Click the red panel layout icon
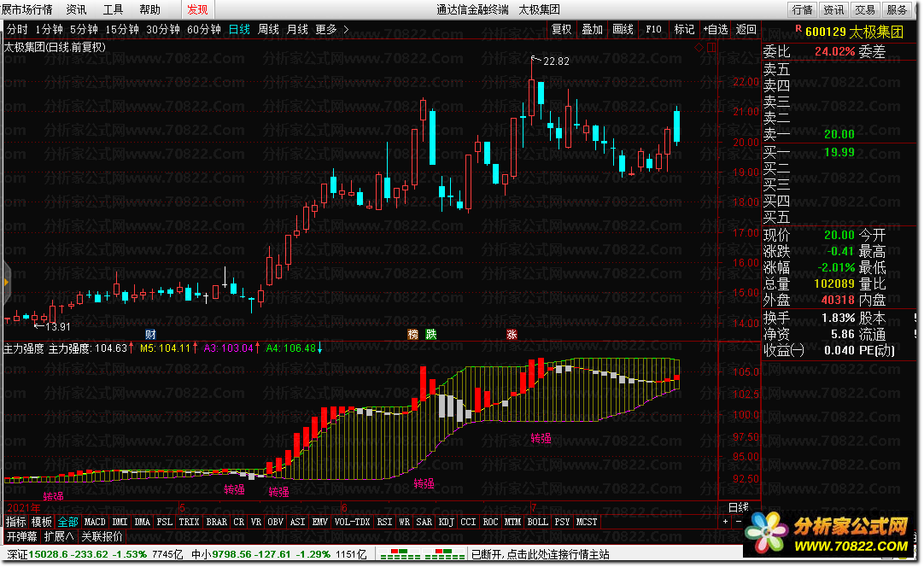Screen dimensions: 924x567 pyautogui.click(x=711, y=47)
